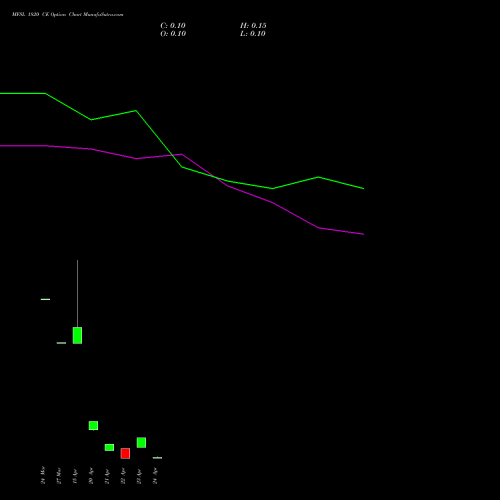This screenshot has height=500, width=500.
Task: Select the green candle above the 20 Apr label
Action: 93,426
